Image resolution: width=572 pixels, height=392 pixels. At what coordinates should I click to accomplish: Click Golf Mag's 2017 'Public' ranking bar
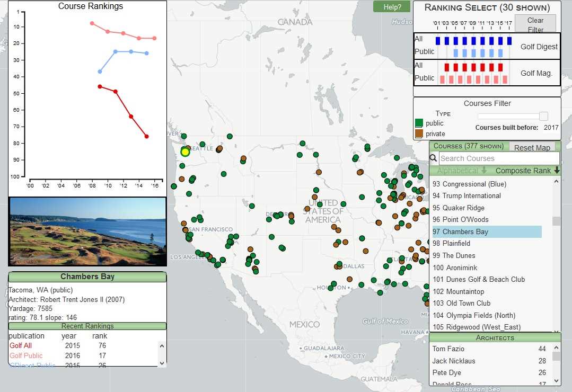[x=504, y=79]
